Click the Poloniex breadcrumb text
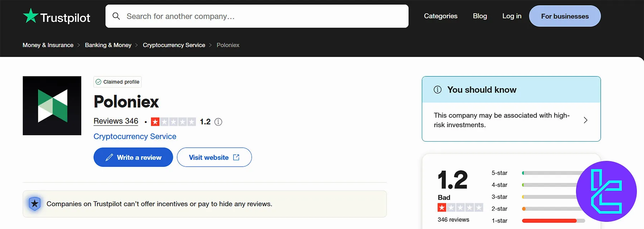The image size is (644, 229). tap(228, 45)
